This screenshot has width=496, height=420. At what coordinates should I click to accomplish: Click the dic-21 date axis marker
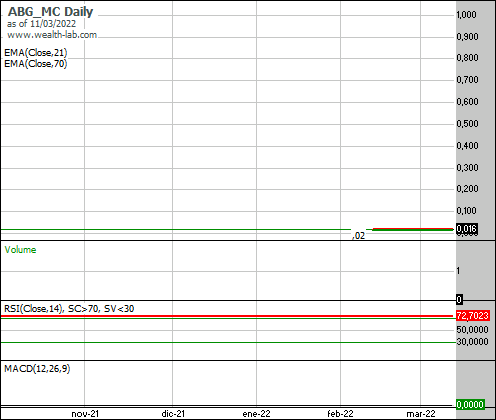click(x=173, y=414)
